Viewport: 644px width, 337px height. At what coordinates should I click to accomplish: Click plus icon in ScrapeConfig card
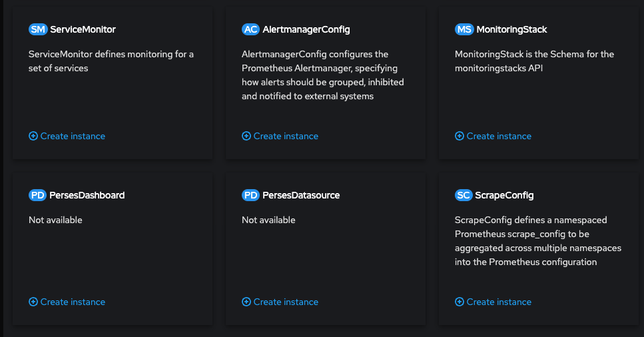(460, 302)
